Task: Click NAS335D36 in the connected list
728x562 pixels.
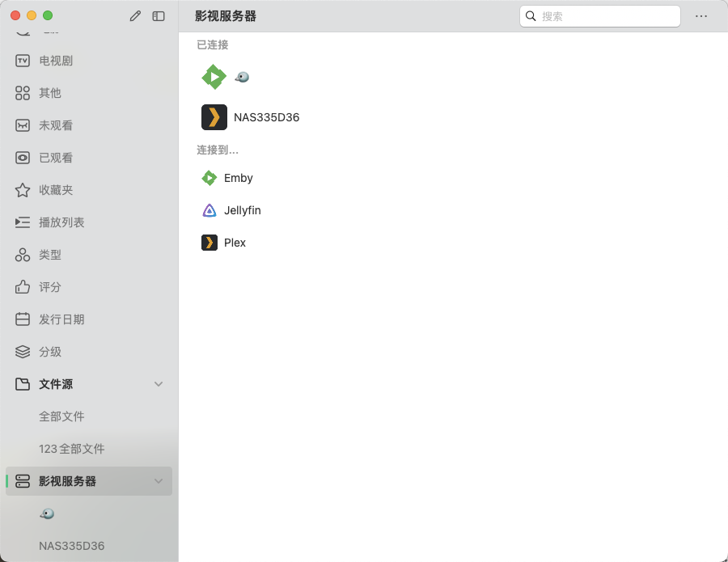Action: point(266,117)
